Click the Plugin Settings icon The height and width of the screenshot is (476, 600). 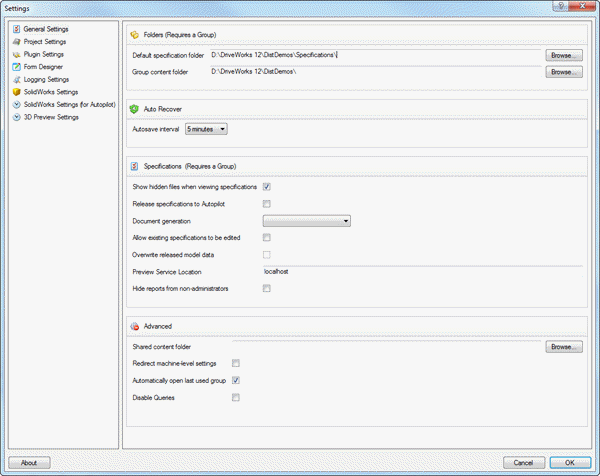(16, 54)
